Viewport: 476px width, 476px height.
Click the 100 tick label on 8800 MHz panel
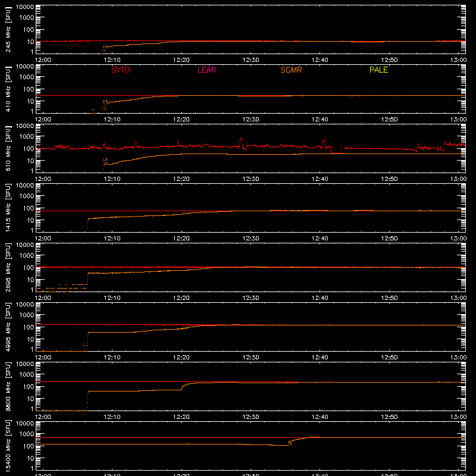[29, 387]
